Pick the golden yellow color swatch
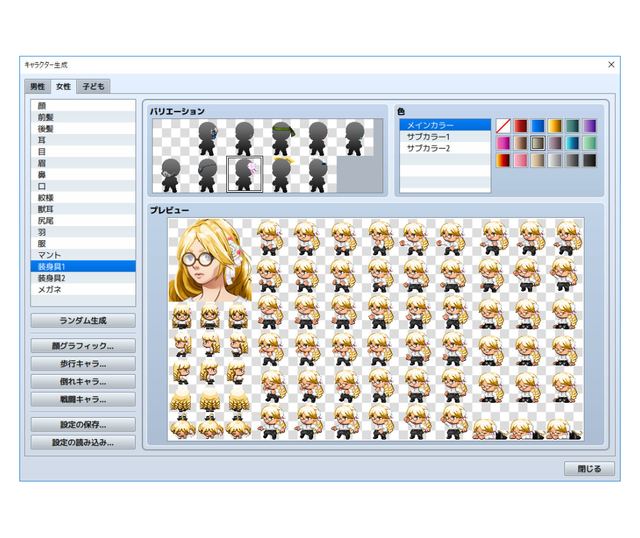Image resolution: width=640 pixels, height=538 pixels. point(555,126)
